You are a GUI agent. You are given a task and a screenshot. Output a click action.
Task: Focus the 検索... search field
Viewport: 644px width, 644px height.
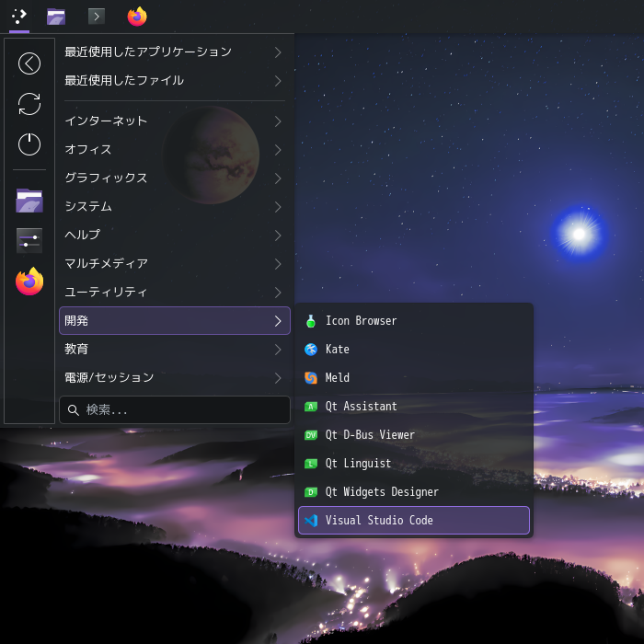pyautogui.click(x=175, y=410)
